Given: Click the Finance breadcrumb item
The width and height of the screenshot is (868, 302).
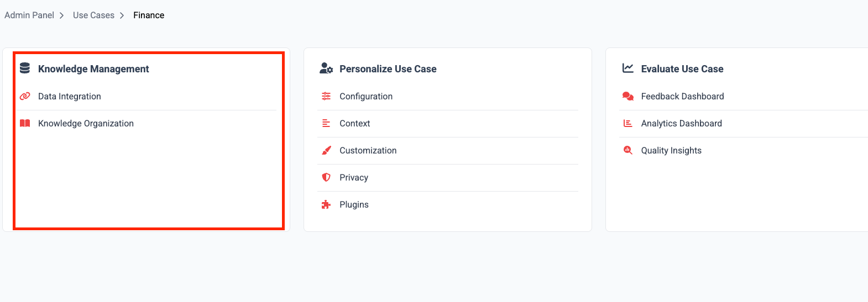Looking at the screenshot, I should coord(149,15).
